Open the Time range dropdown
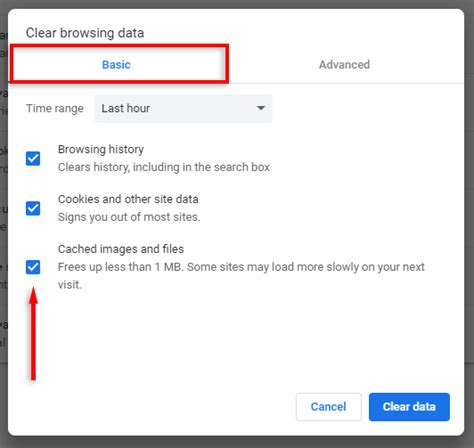The image size is (474, 448). coord(183,108)
